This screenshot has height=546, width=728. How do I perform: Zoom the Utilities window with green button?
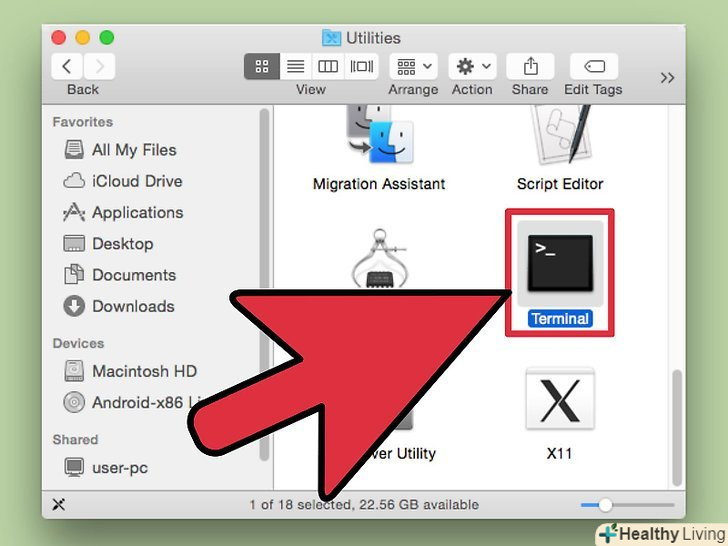(107, 38)
